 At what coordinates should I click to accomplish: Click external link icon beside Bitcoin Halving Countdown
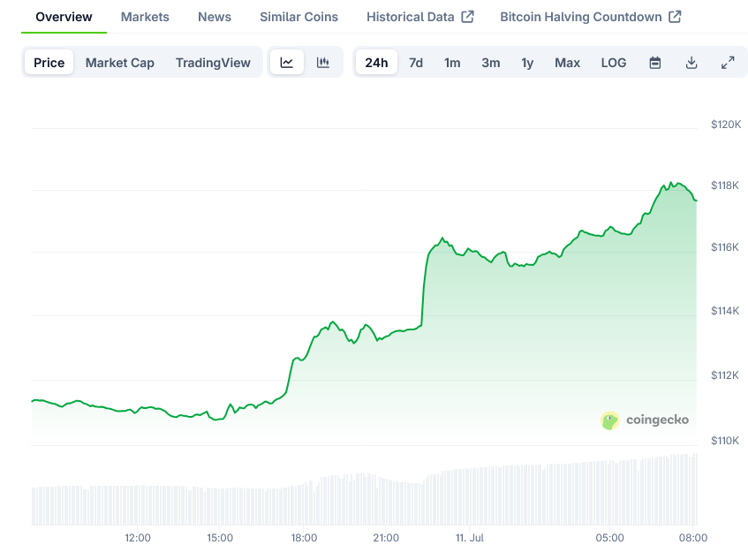(675, 17)
